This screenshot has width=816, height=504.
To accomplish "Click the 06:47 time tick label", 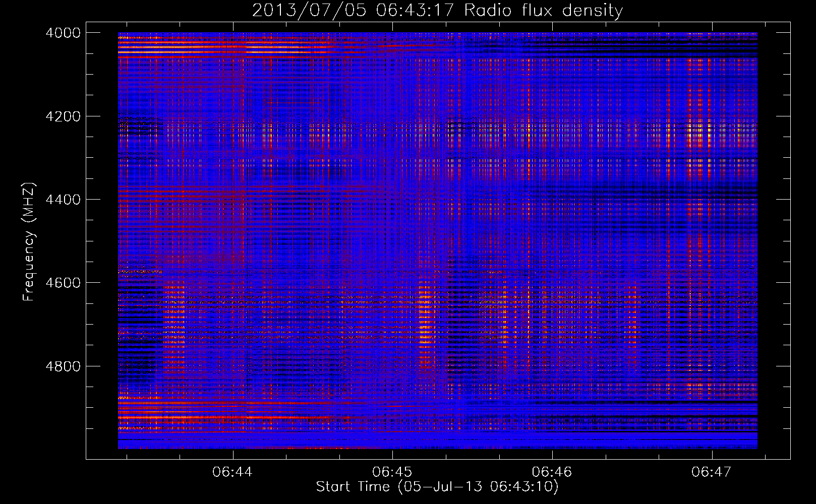I will [x=712, y=472].
